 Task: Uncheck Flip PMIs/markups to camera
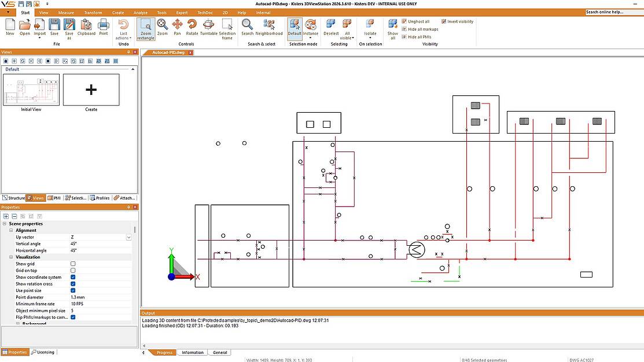click(73, 317)
